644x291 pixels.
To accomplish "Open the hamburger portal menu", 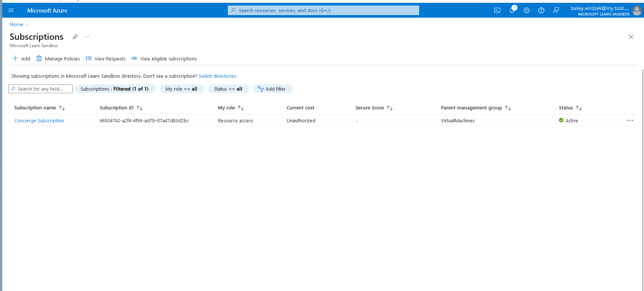I will (11, 10).
